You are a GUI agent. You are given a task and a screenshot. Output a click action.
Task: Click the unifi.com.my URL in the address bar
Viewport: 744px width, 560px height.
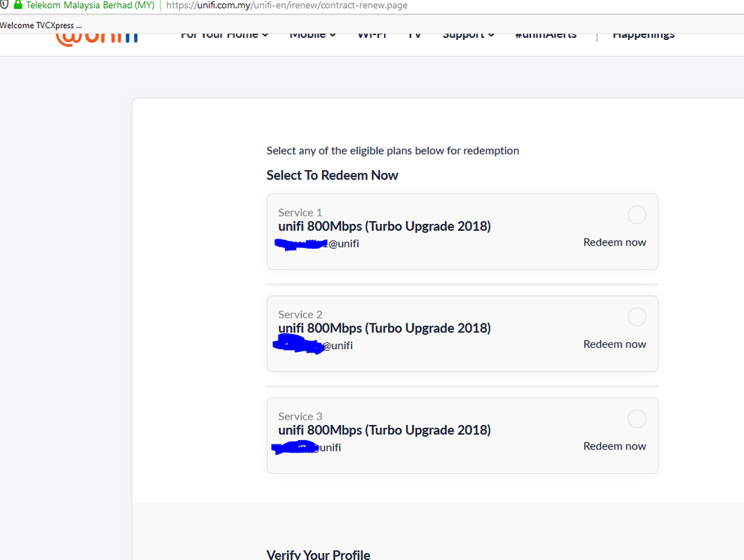point(287,6)
